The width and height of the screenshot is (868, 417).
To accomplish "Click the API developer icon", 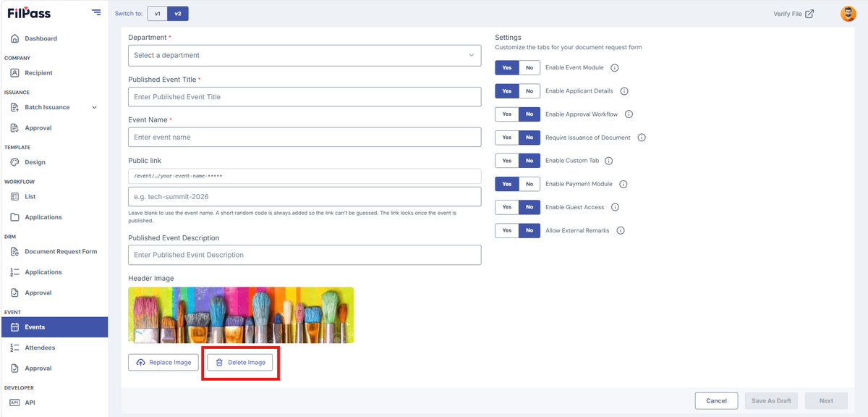I will point(14,403).
